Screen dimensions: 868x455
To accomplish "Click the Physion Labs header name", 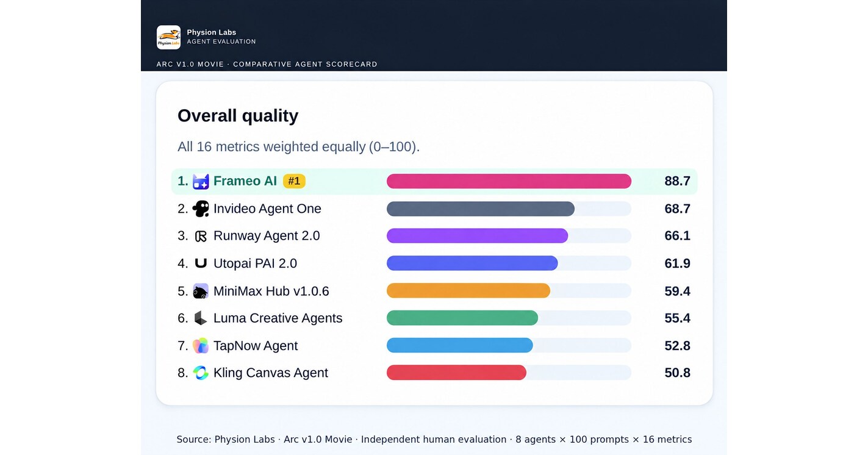I will coord(212,32).
